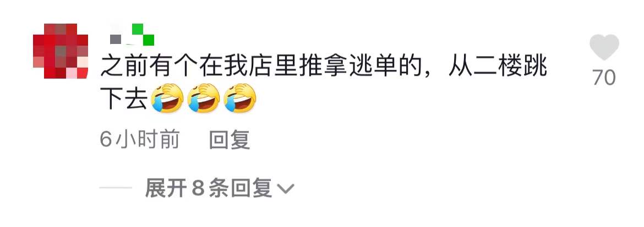Viewport: 644px width, 227px height.
Task: Tap the green pixel block of the username
Action: click(143, 35)
